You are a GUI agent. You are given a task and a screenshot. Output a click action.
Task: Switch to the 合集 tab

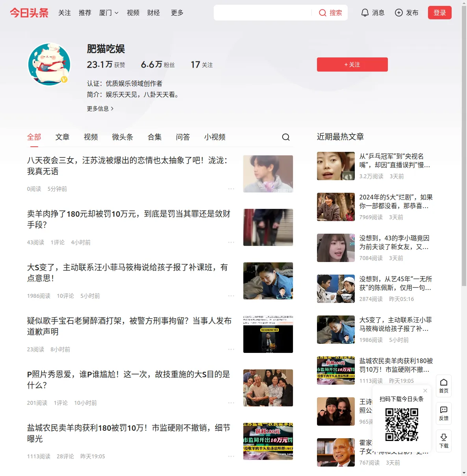tap(155, 137)
